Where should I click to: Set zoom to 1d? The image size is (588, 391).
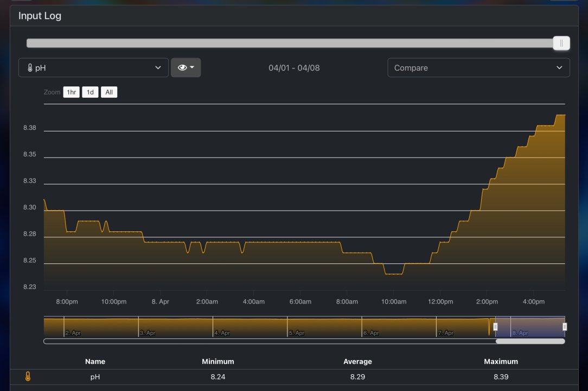coord(90,92)
